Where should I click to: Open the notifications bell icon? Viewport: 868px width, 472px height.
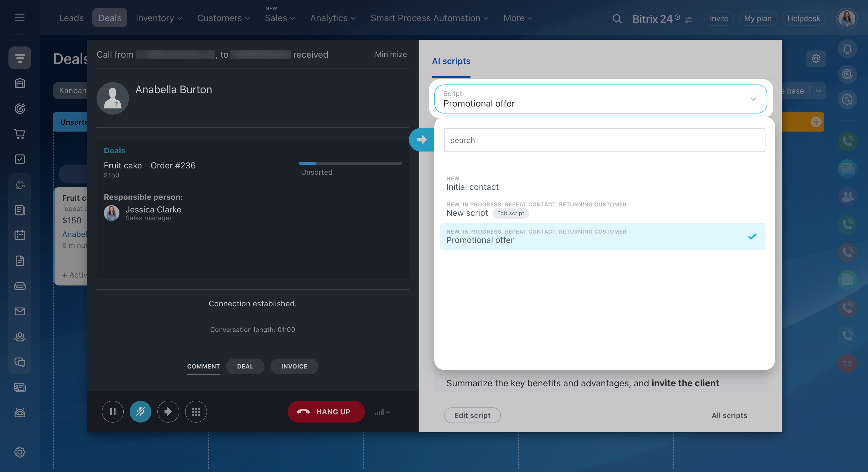847,49
